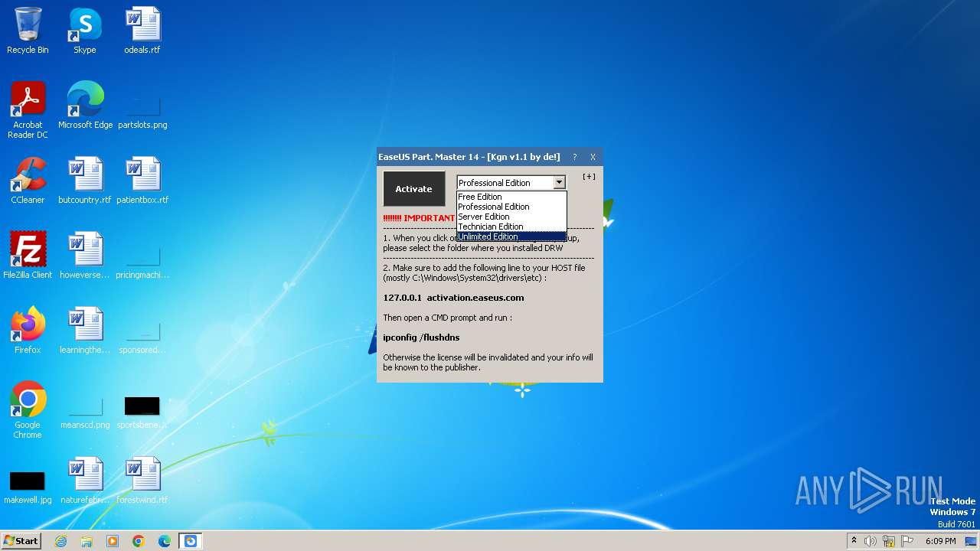Select the forestwind.rtf document
This screenshot has height=551, width=980.
tap(142, 481)
